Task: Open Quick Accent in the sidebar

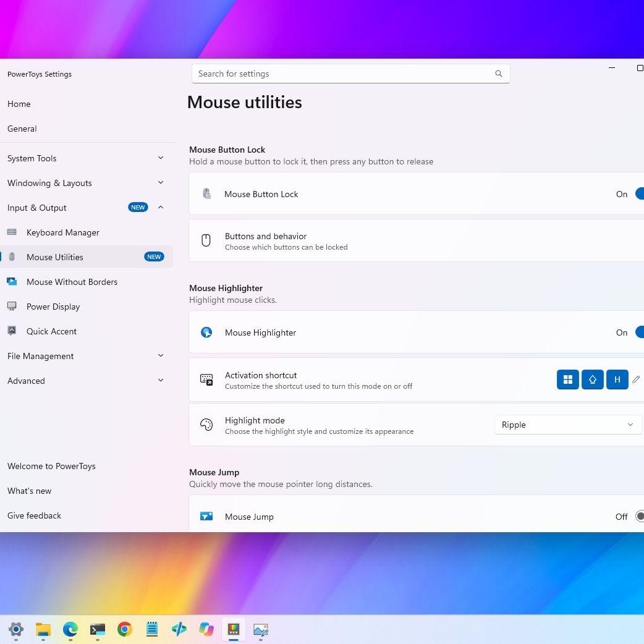Action: tap(86, 331)
